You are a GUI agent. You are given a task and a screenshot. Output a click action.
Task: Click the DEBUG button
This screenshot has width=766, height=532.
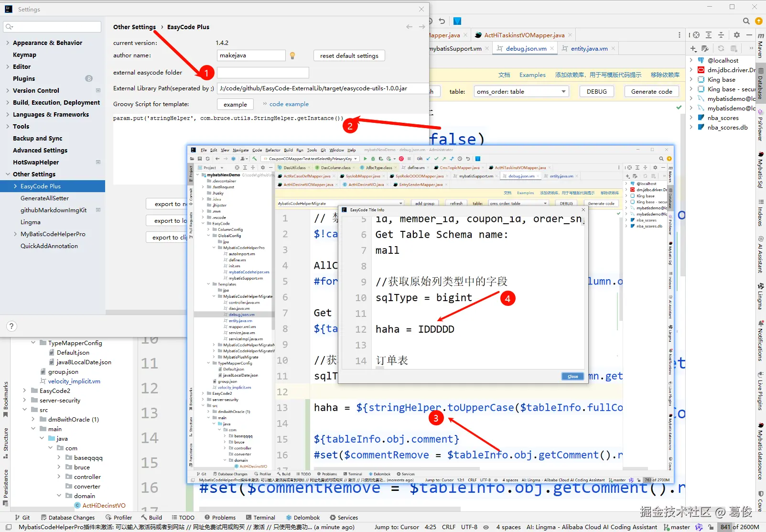(x=597, y=91)
